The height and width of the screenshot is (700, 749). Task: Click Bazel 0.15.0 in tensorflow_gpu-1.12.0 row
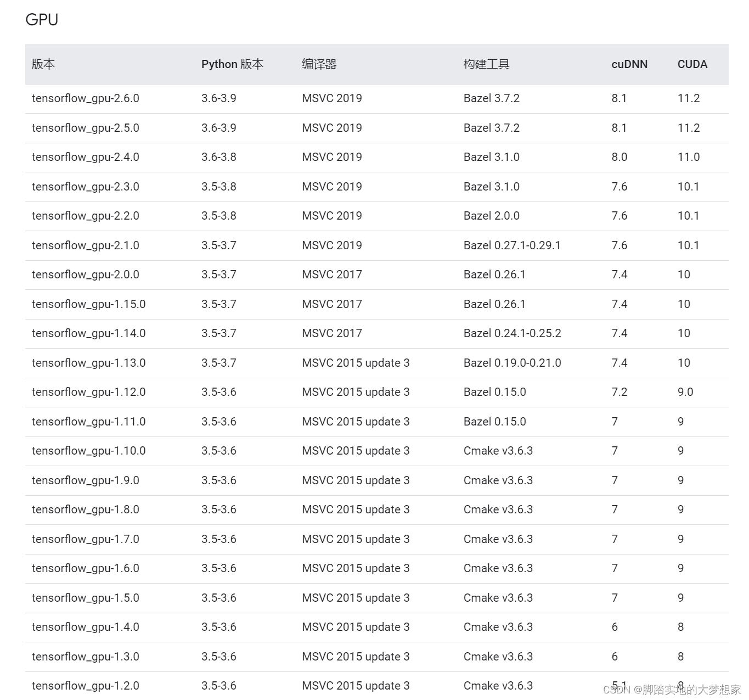[x=495, y=392]
